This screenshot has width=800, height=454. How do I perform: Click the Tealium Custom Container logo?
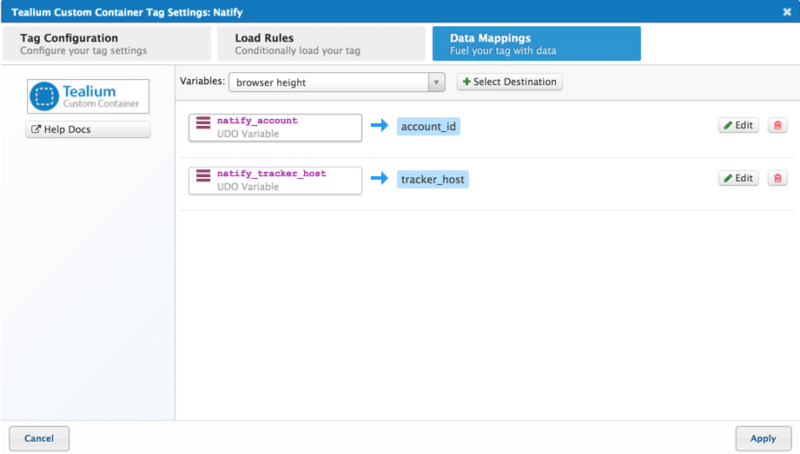(88, 96)
